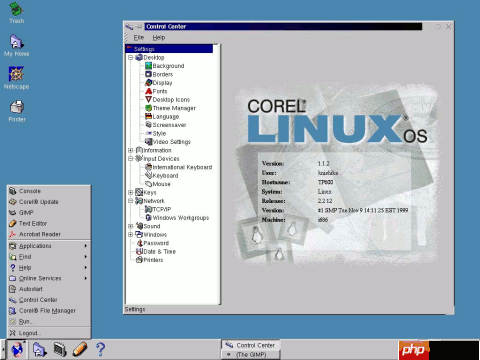Expand the Keys tree branch
The image size is (480, 360).
coord(131,192)
